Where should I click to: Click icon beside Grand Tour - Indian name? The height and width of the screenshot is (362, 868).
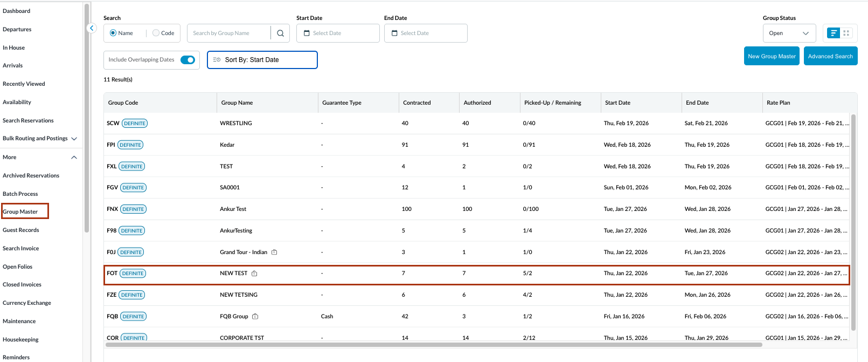(x=274, y=252)
